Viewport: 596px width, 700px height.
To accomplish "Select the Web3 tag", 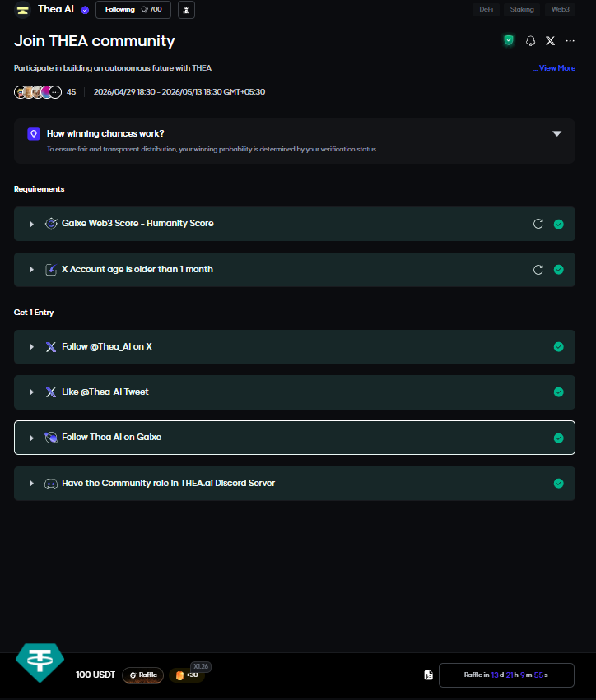I will [x=561, y=9].
